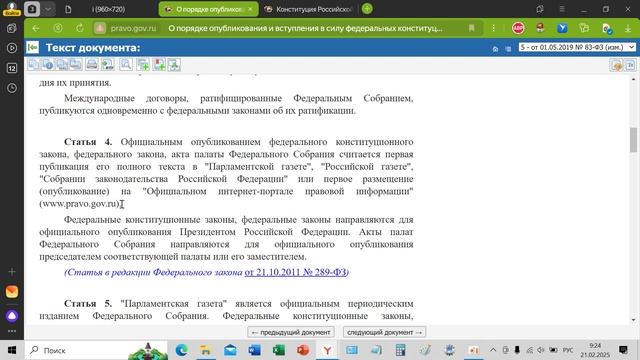Viewport: 640px width, 360px height.
Task: Click the 'предыдущий документ' button
Action: coord(291,332)
